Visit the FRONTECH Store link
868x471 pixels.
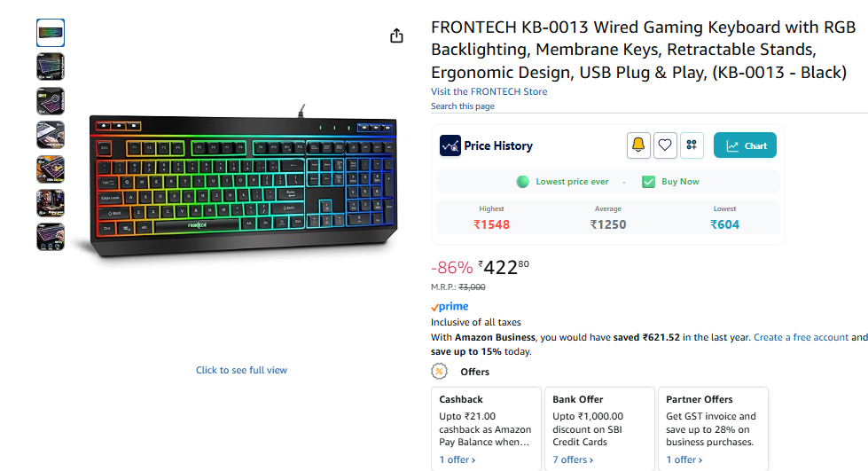pos(489,91)
